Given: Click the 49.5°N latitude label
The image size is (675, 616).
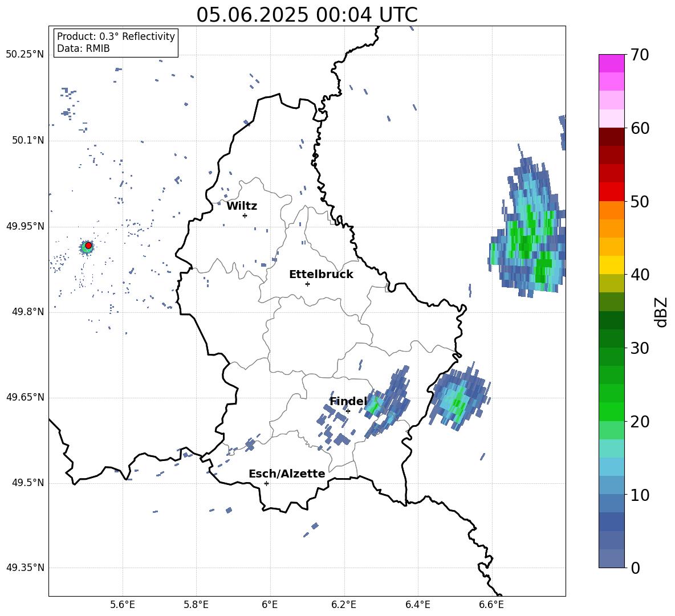Looking at the screenshot, I should 27,483.
